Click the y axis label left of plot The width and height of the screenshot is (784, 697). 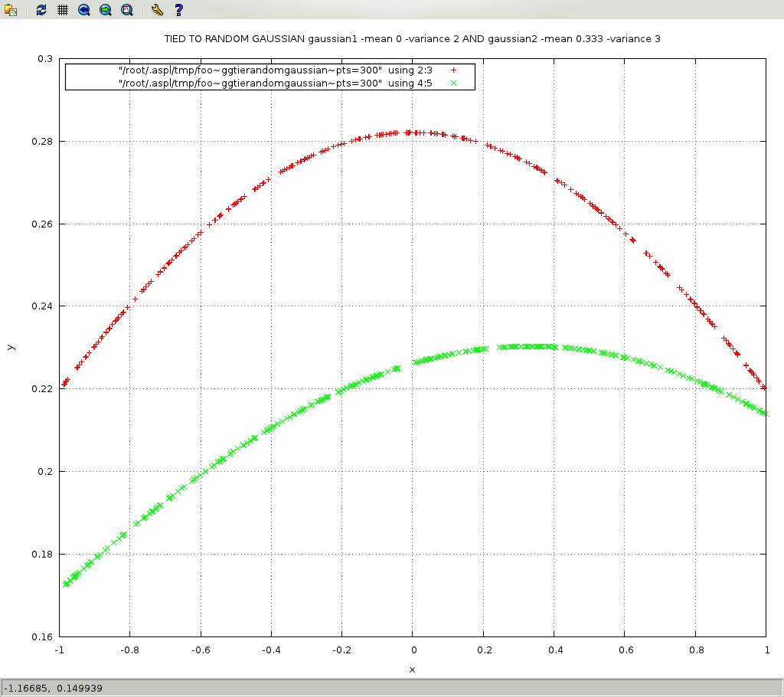pos(10,347)
